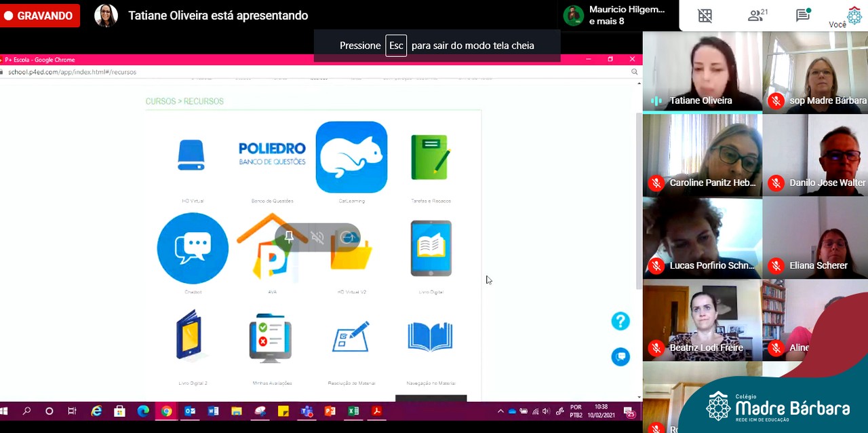This screenshot has height=433, width=868.
Task: Open Livro Digital 2 icon
Action: (x=189, y=335)
